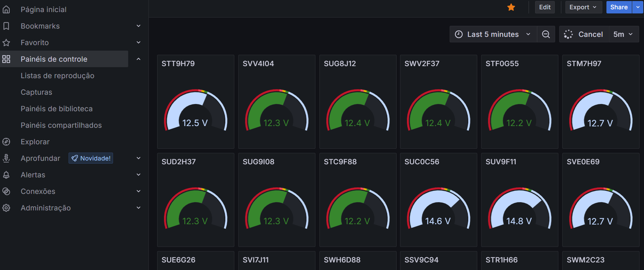Click the Explorar compass icon
644x270 pixels.
[x=6, y=142]
